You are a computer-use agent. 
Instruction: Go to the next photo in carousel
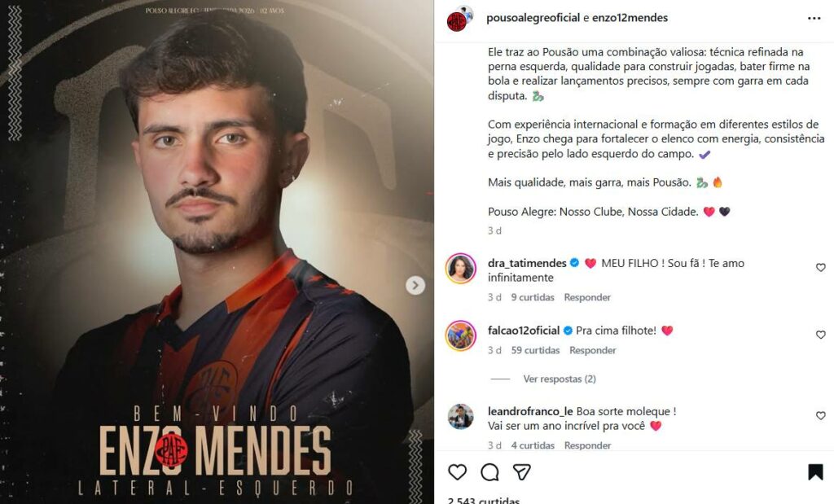[415, 285]
